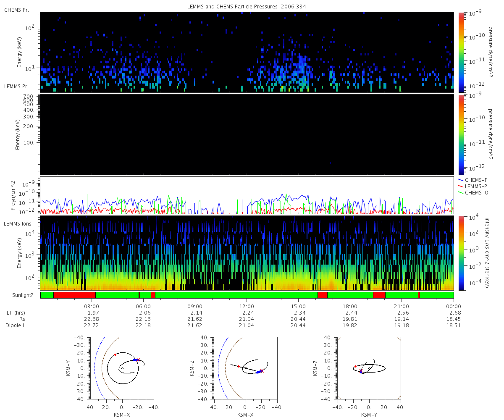Viewport: 504px width, 420px height.
Task: Click the KSM-Y/KSM-Z orbit plot
Action: tap(369, 368)
